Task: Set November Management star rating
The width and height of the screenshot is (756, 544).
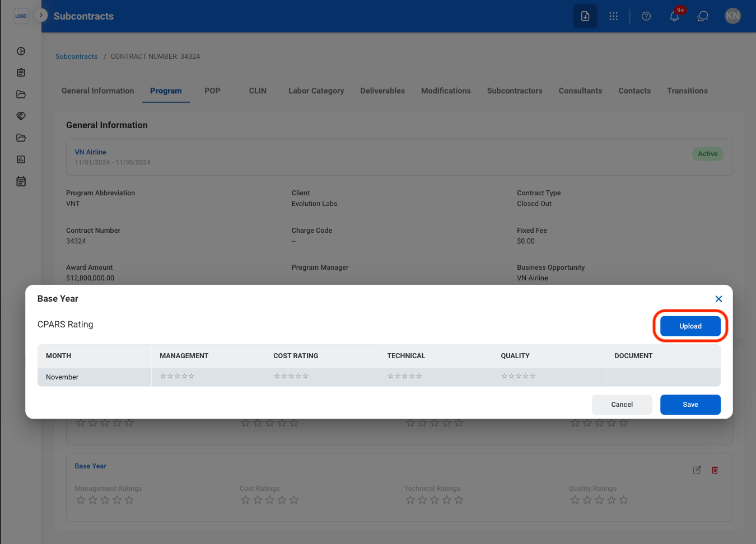Action: coord(178,376)
